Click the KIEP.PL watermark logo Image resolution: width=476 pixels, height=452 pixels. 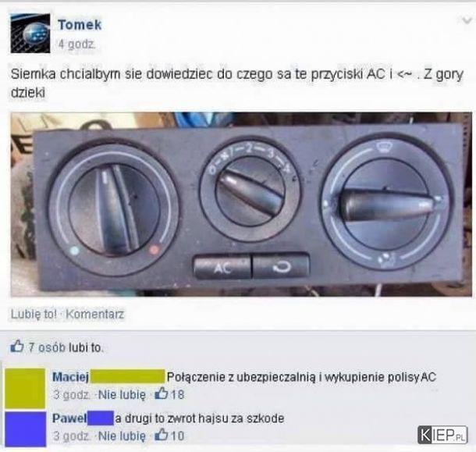442,435
